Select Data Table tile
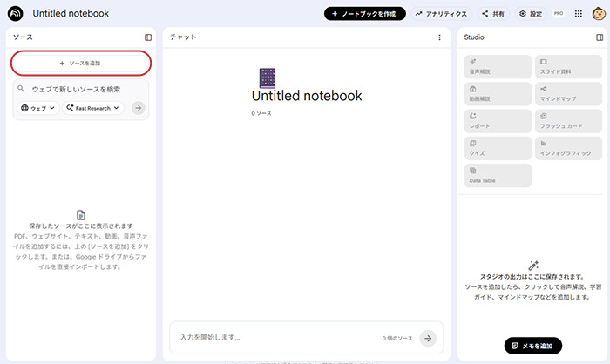Screen dimensions: 610x364 pyautogui.click(x=498, y=175)
